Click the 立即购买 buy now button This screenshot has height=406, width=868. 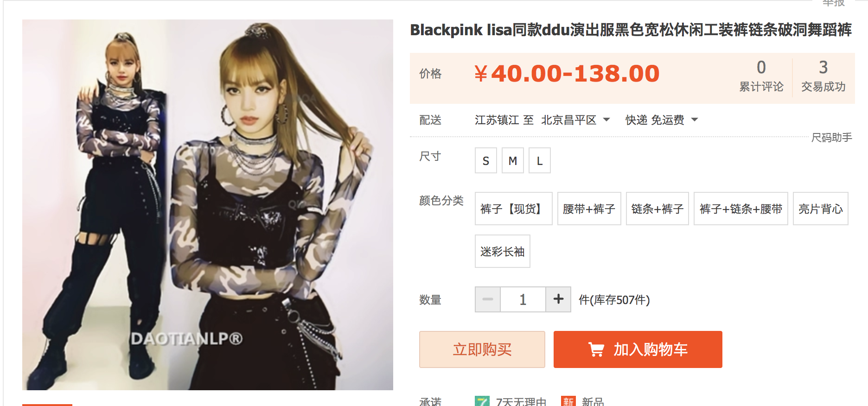coord(482,349)
